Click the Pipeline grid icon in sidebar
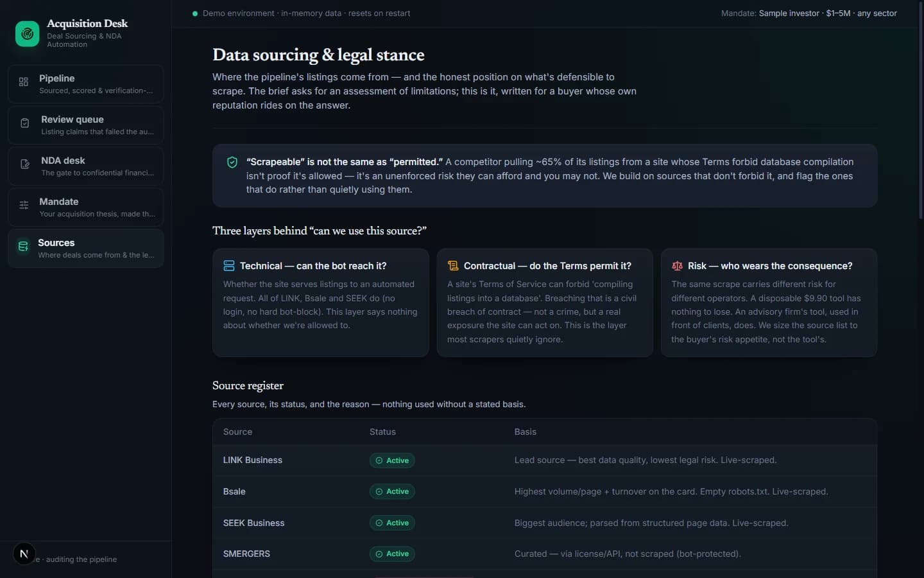The width and height of the screenshot is (924, 578). click(24, 82)
